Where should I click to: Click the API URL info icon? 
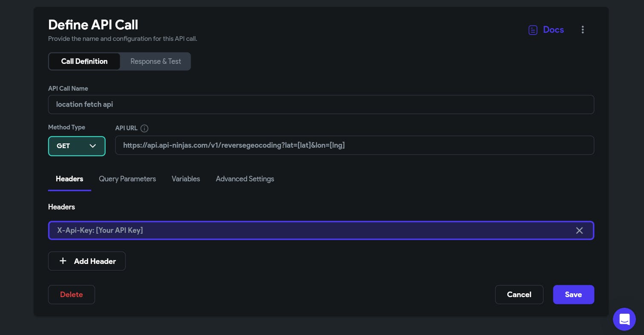[x=144, y=128]
